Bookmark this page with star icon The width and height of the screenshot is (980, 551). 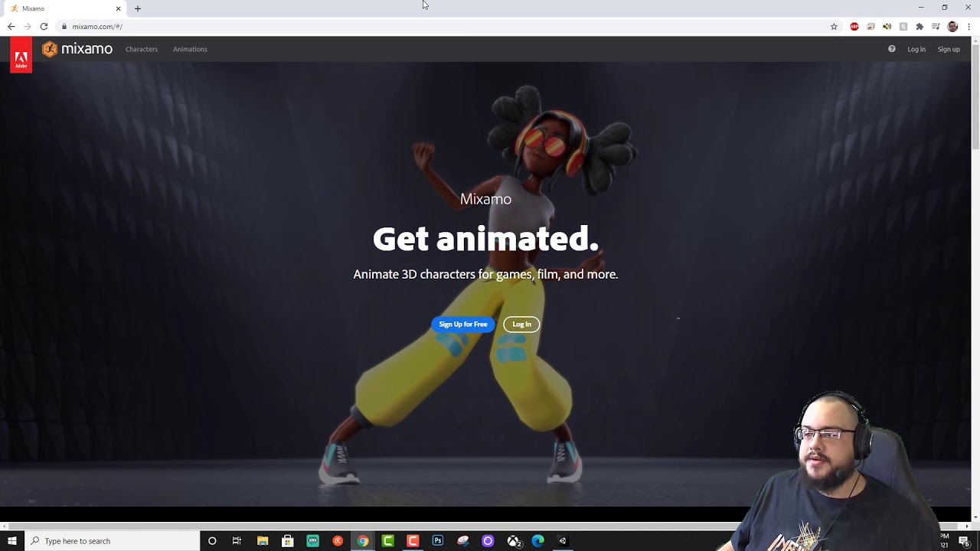pos(834,26)
